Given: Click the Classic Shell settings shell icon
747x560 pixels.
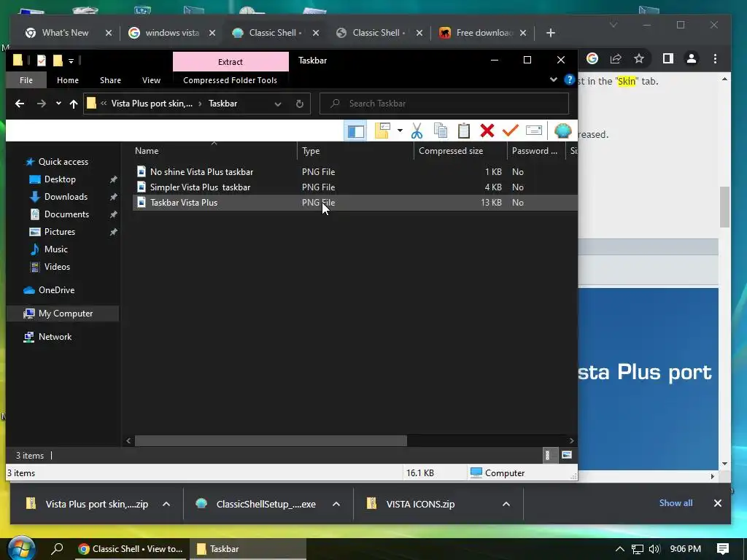Looking at the screenshot, I should pos(562,131).
